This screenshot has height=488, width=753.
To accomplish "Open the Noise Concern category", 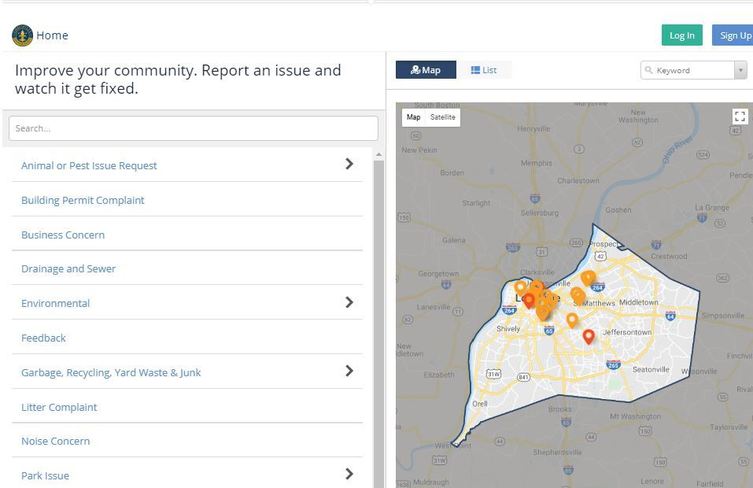I will click(56, 441).
